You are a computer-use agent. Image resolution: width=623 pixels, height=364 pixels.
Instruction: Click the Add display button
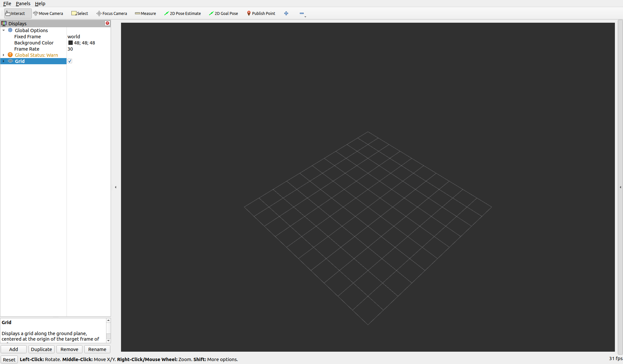tap(14, 349)
